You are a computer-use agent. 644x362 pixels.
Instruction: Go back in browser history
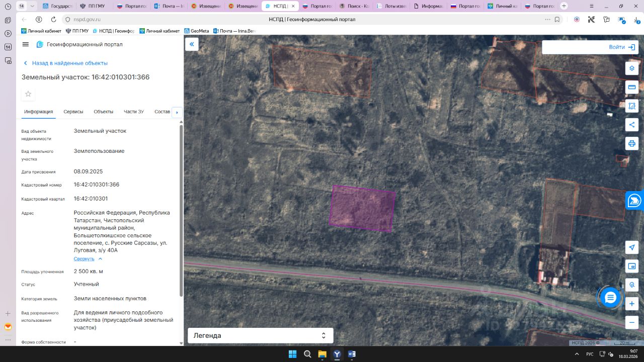point(24,19)
